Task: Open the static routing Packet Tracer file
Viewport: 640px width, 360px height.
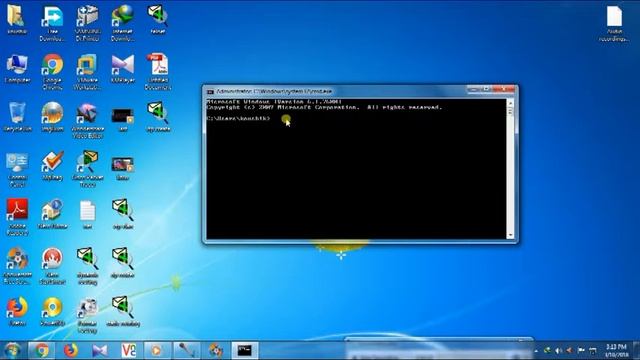Action: pos(122,312)
